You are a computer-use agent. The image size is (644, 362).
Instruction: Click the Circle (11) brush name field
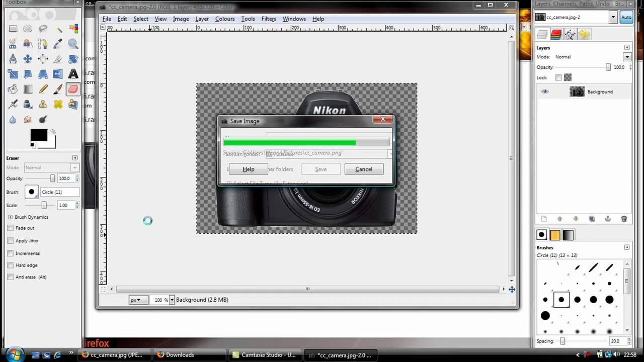59,192
